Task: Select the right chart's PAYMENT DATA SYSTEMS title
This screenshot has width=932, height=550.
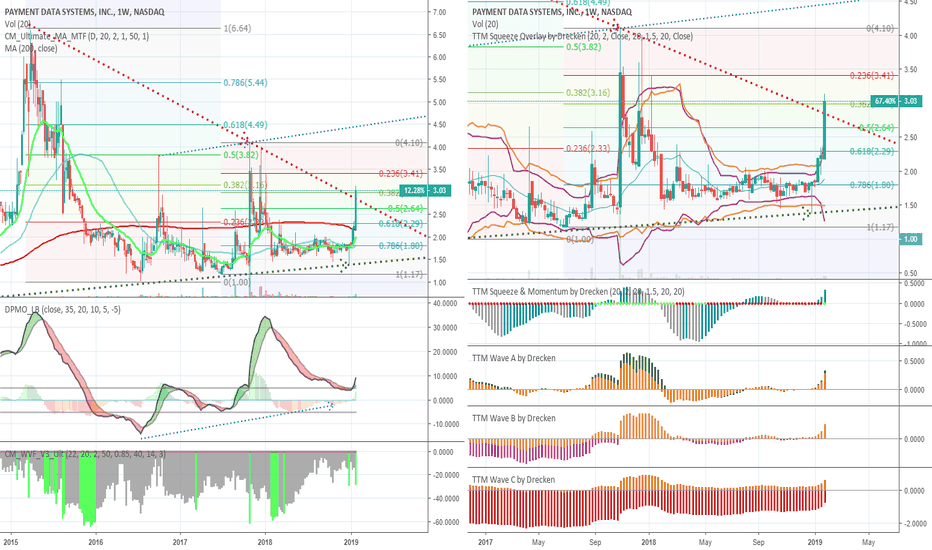Action: [x=552, y=12]
